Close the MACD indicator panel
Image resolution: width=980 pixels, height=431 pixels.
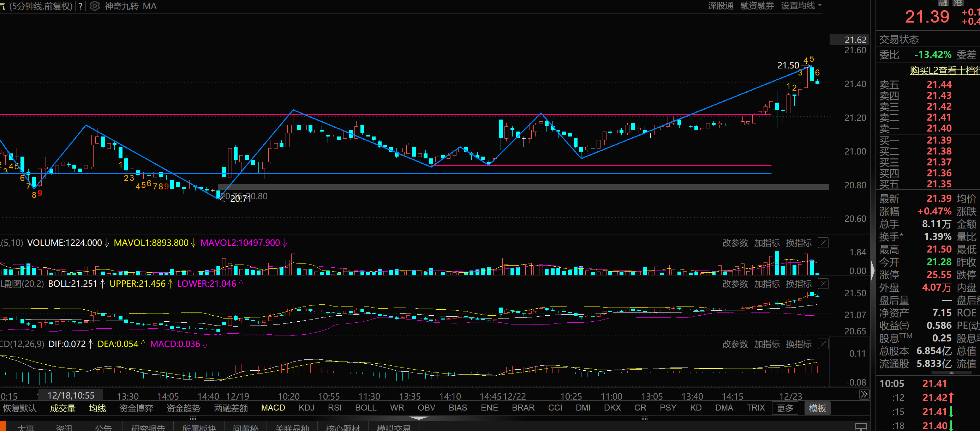pos(823,344)
